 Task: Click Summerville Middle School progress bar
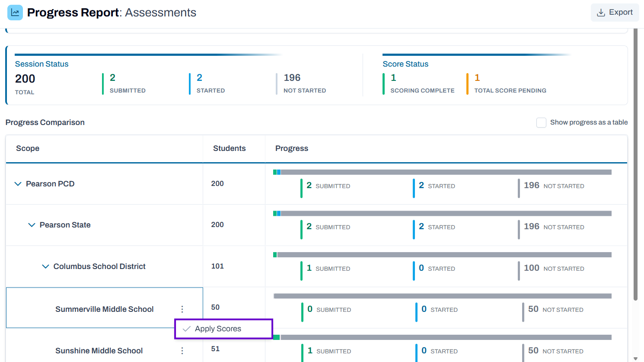tap(442, 296)
